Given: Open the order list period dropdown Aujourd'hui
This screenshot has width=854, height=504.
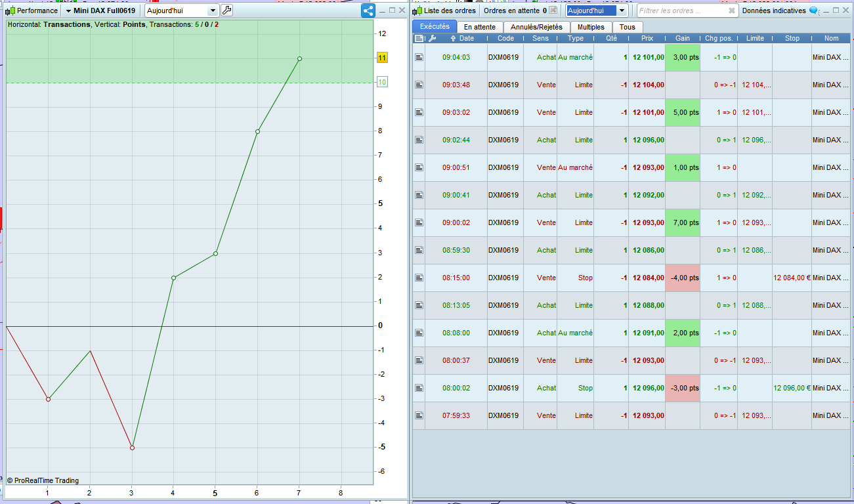Looking at the screenshot, I should coord(597,10).
